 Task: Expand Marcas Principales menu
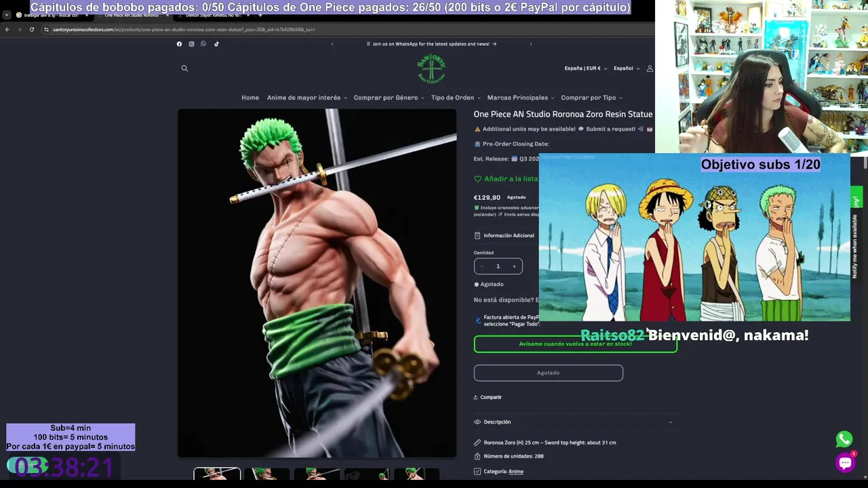(x=521, y=98)
